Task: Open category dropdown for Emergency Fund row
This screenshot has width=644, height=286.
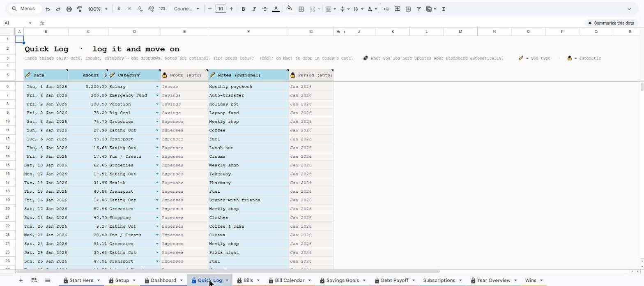Action: tap(157, 95)
